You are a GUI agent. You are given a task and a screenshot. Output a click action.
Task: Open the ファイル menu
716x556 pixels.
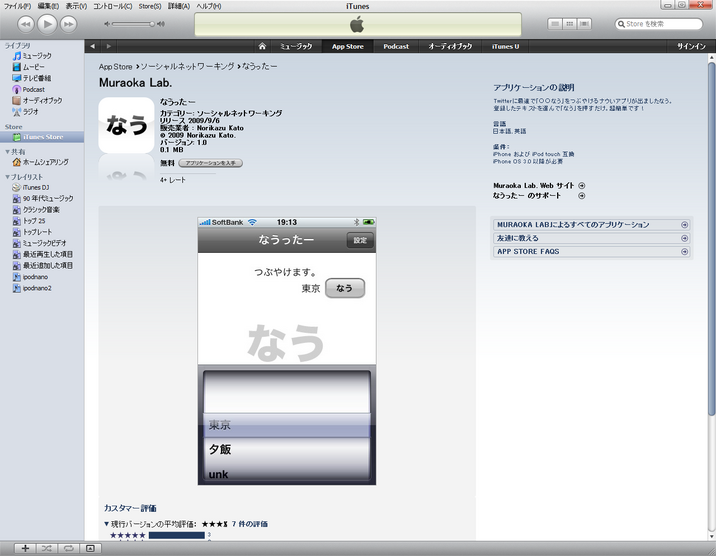click(17, 6)
